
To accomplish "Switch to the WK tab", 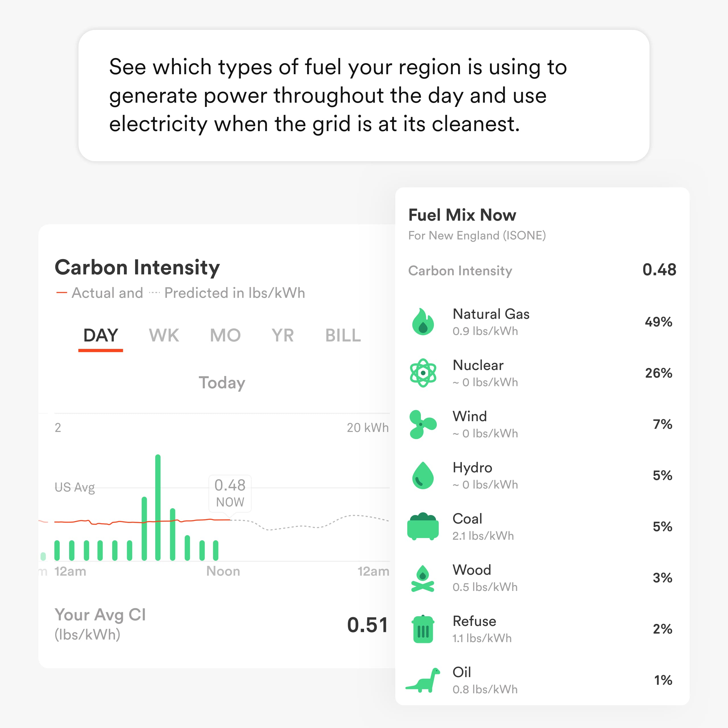I will point(164,335).
